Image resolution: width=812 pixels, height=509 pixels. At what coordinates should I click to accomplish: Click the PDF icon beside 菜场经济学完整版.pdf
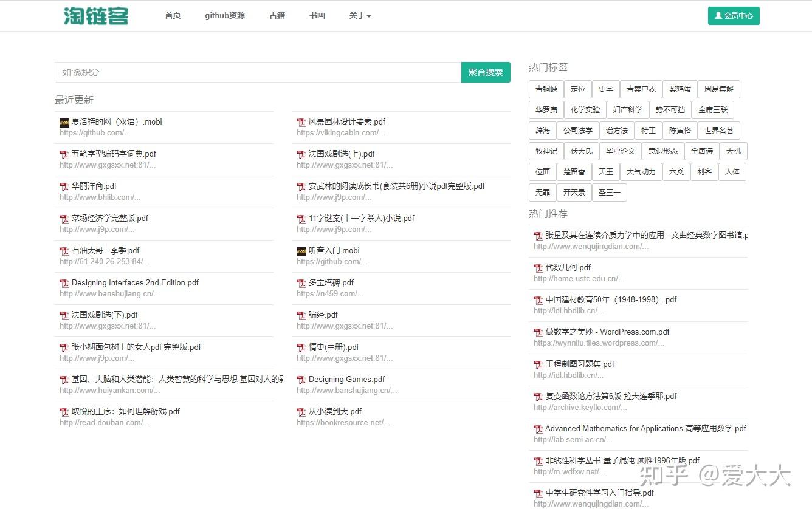click(x=64, y=219)
